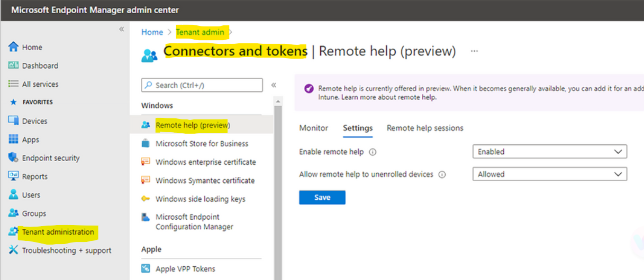
Task: Open the more options ellipsis in page header
Action: tap(474, 51)
